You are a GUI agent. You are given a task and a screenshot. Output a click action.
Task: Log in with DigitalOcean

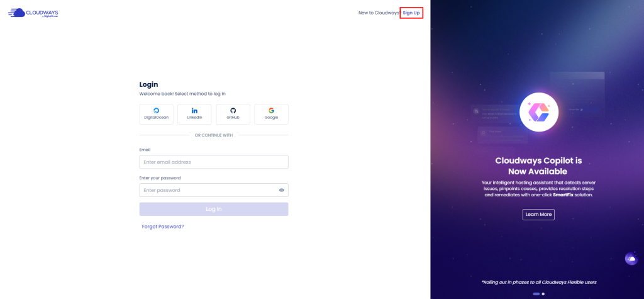[156, 114]
